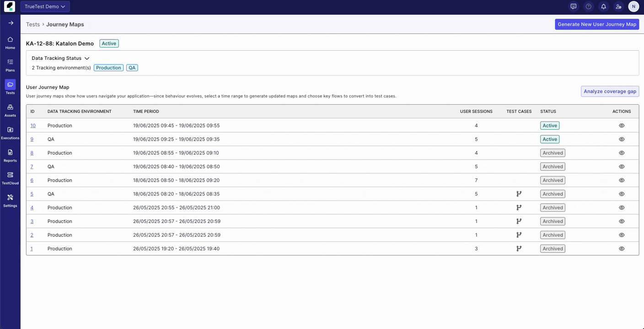Image resolution: width=644 pixels, height=329 pixels.
Task: Click test cases branch icon in row 3
Action: [519, 221]
